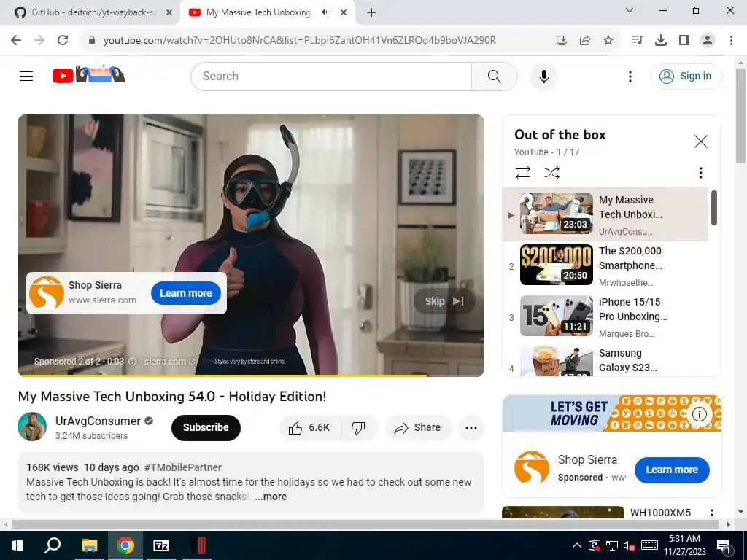The image size is (747, 560).
Task: Open the sierra.com link in the ad
Action: [169, 362]
